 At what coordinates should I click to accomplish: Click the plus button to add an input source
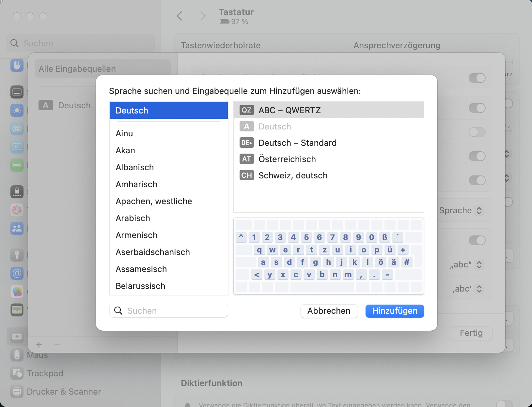pos(39,345)
